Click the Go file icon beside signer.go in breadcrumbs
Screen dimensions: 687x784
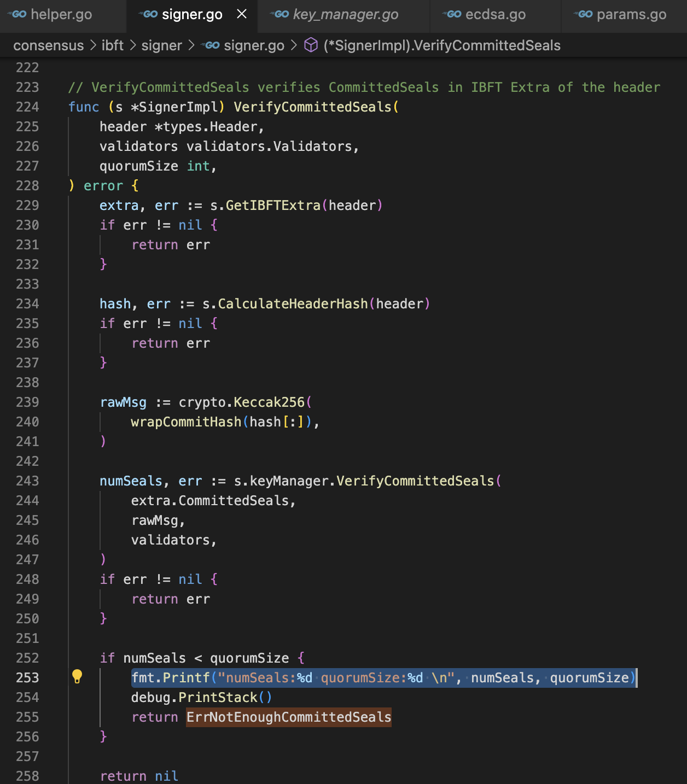click(213, 45)
